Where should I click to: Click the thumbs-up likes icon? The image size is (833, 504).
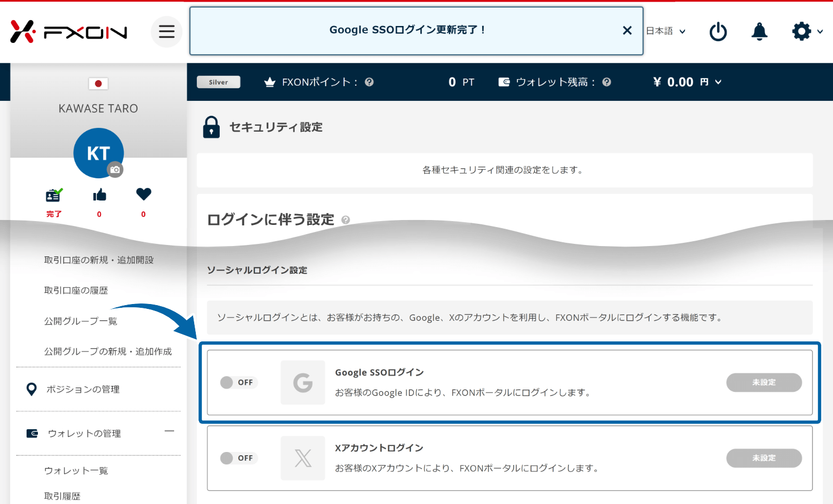99,195
